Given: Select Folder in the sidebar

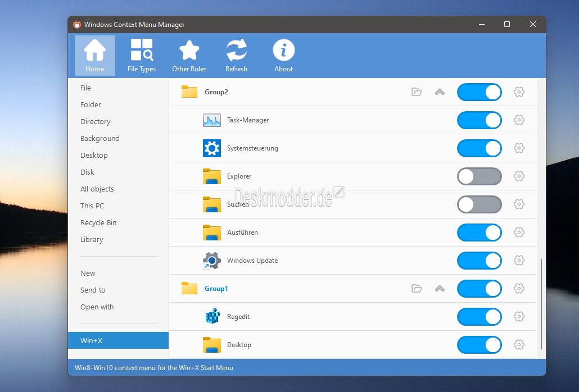Looking at the screenshot, I should pos(119,104).
